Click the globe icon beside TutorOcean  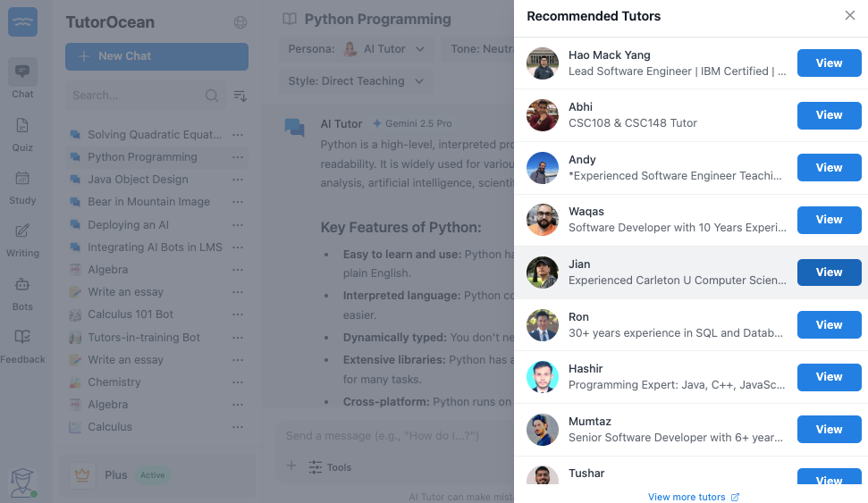pos(240,22)
